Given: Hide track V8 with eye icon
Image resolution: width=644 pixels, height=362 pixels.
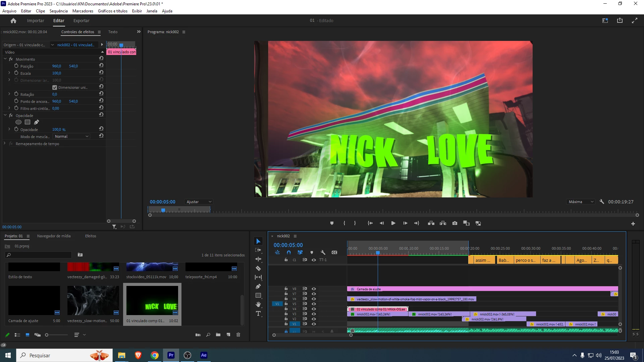Looking at the screenshot, I should (x=314, y=289).
